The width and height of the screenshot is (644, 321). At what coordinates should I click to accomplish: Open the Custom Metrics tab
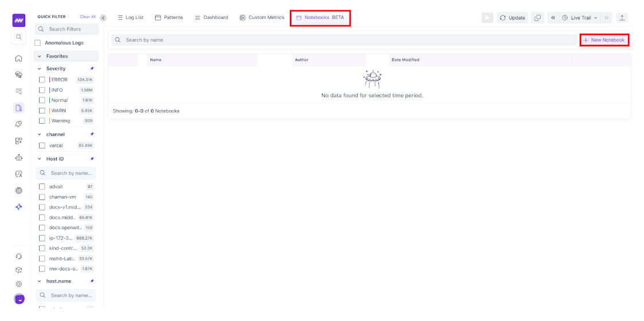[262, 18]
